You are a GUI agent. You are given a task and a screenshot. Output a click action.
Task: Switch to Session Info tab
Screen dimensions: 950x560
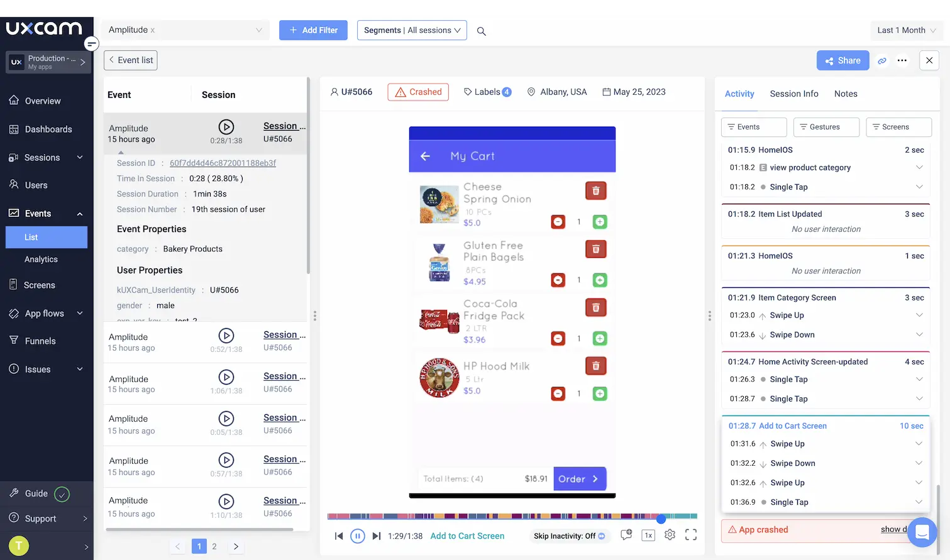pyautogui.click(x=794, y=94)
